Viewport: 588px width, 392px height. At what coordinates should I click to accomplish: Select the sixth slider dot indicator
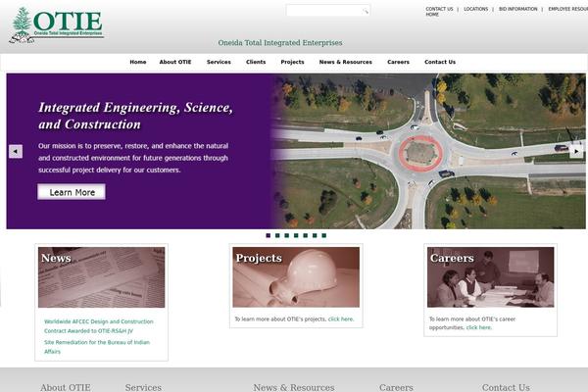[x=315, y=235]
